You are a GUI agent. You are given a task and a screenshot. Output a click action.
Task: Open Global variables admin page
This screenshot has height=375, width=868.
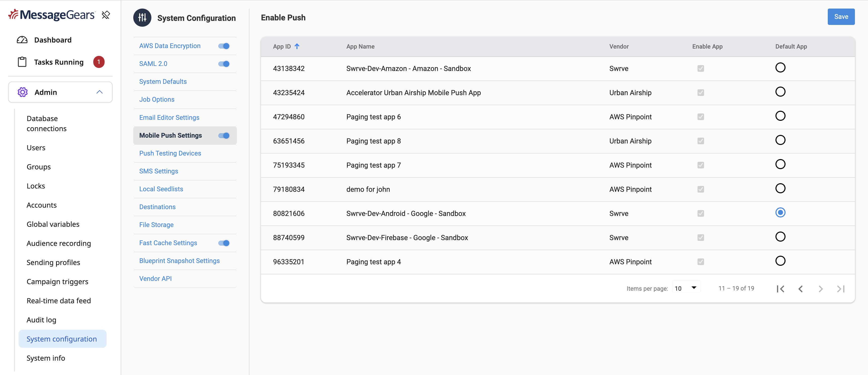click(53, 224)
